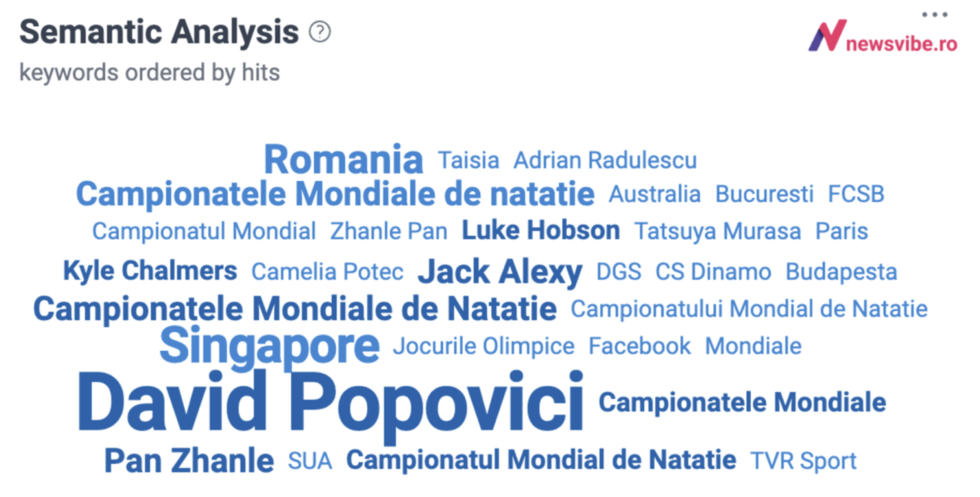Select the FCSB keyword

click(856, 194)
